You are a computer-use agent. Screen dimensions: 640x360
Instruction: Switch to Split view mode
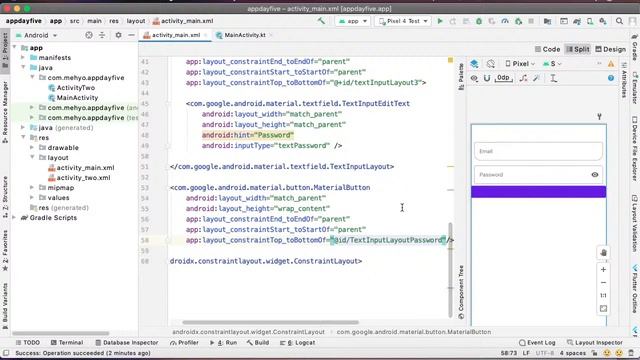[578, 49]
